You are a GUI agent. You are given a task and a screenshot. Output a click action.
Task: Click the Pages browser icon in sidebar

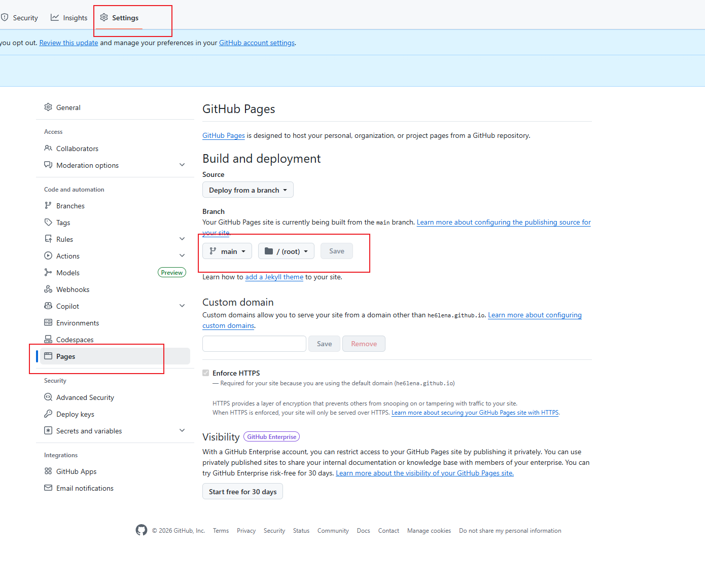click(x=48, y=356)
